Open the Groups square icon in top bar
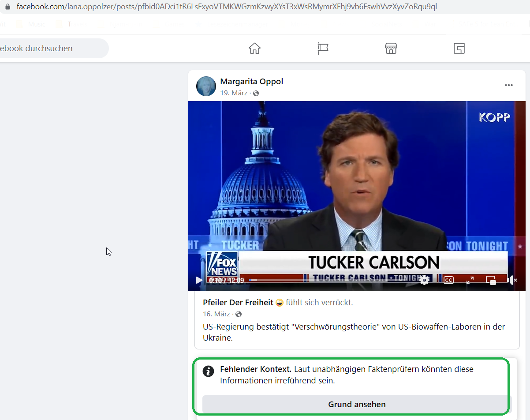Screen dimensions: 530x420 point(459,48)
